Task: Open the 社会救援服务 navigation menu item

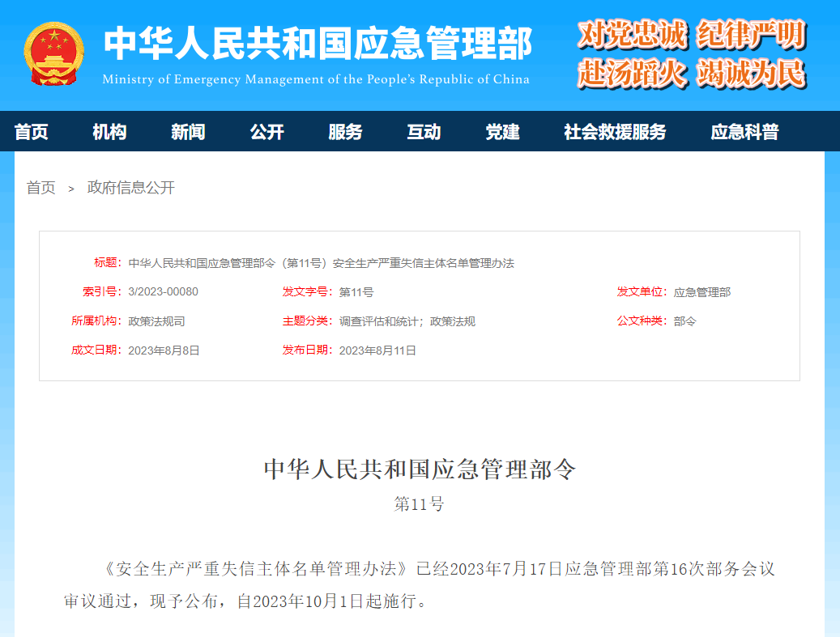Action: pyautogui.click(x=614, y=132)
